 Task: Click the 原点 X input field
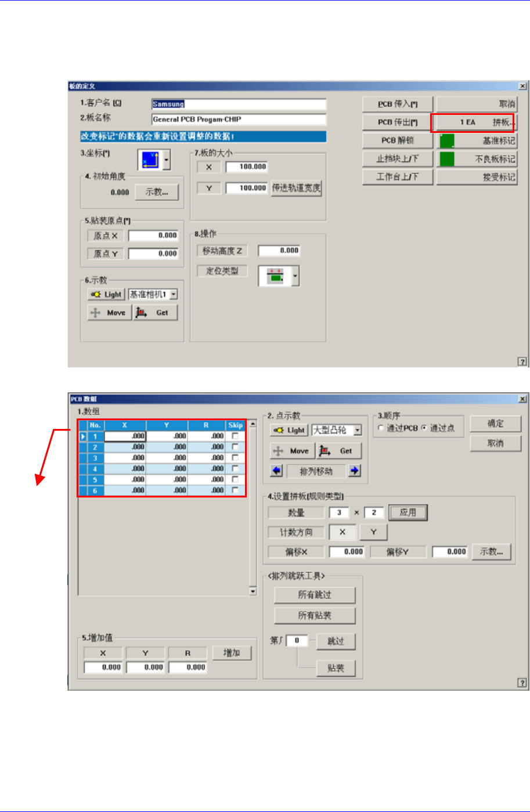coord(153,236)
